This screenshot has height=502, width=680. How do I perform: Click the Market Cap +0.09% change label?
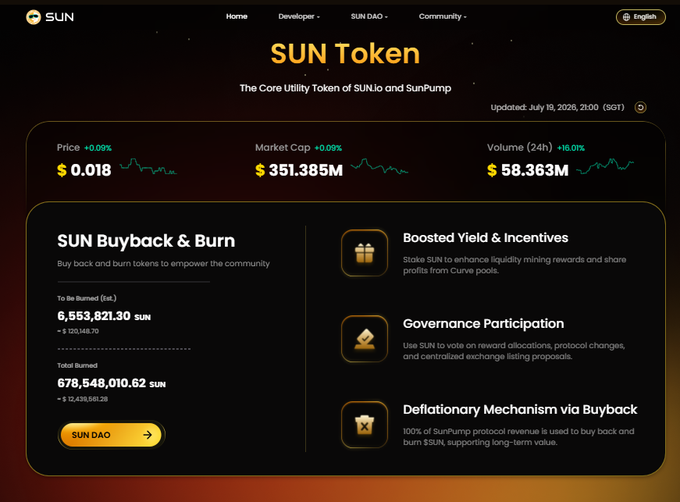click(x=328, y=148)
